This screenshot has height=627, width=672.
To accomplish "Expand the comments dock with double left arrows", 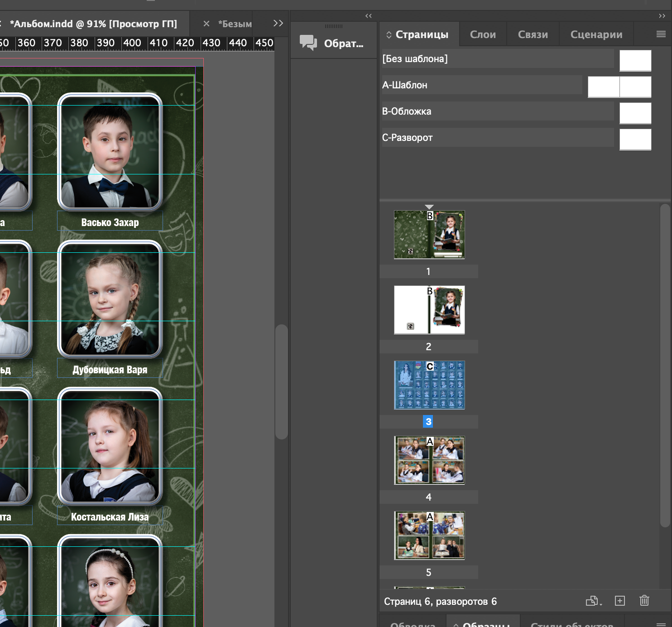I will coord(369,16).
